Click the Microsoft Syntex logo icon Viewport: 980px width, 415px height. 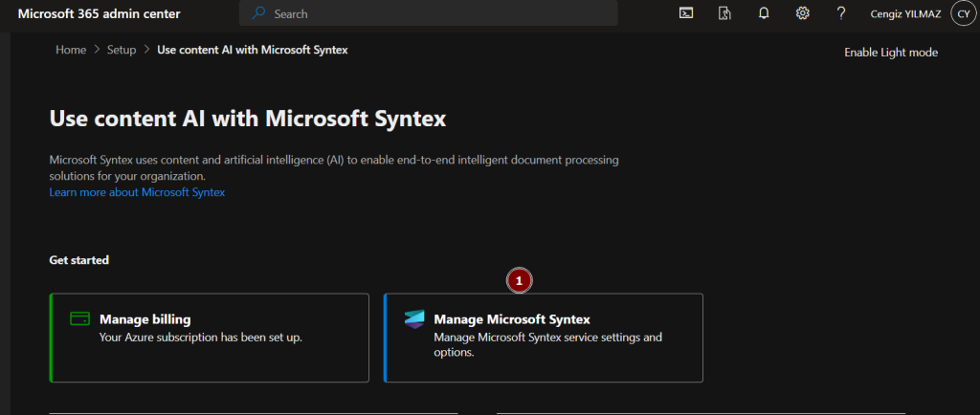[x=413, y=320]
